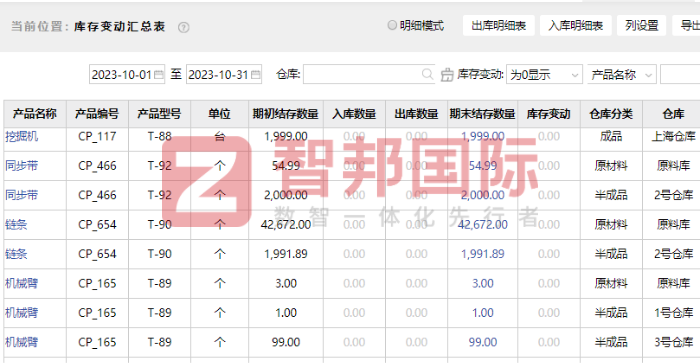Expand the 产品名称 search-field dropdown
700x363 pixels.
point(622,75)
